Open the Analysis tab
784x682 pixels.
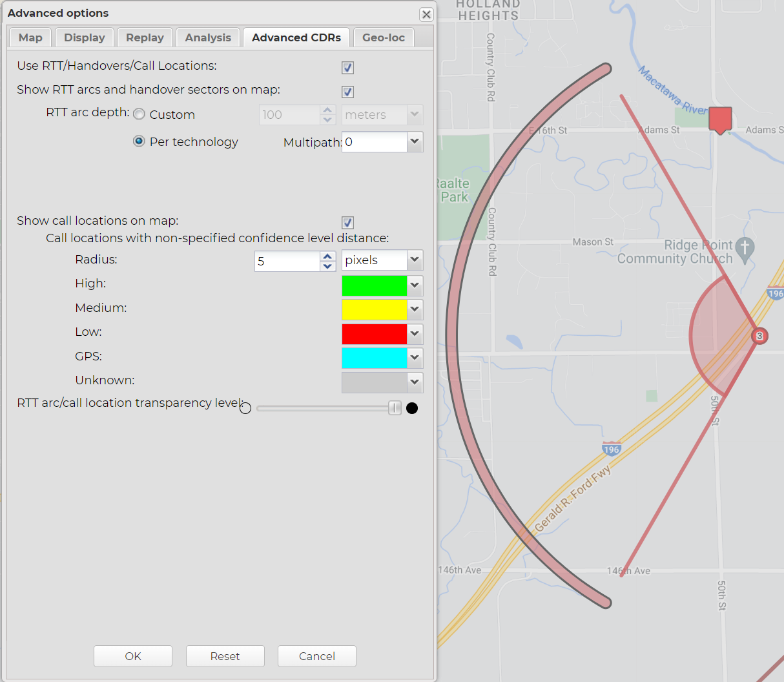click(208, 37)
